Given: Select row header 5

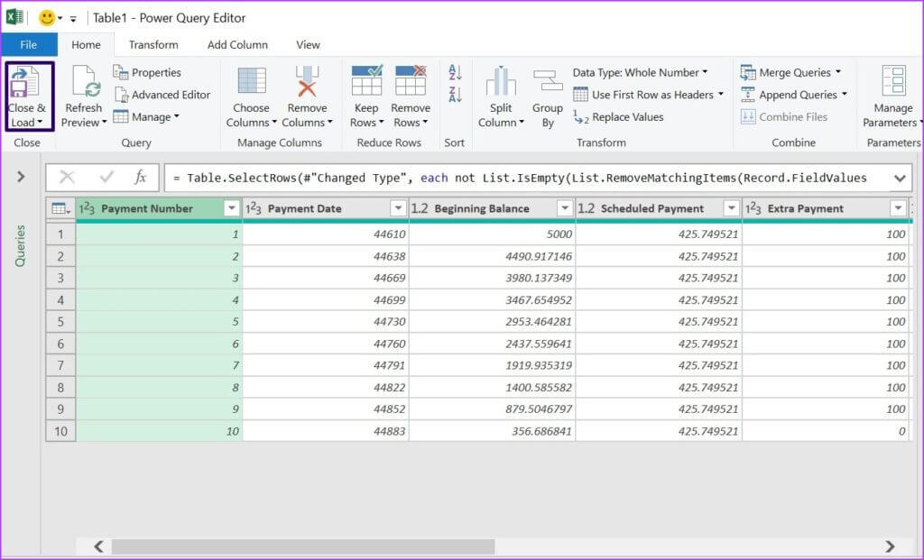Looking at the screenshot, I should tap(60, 322).
